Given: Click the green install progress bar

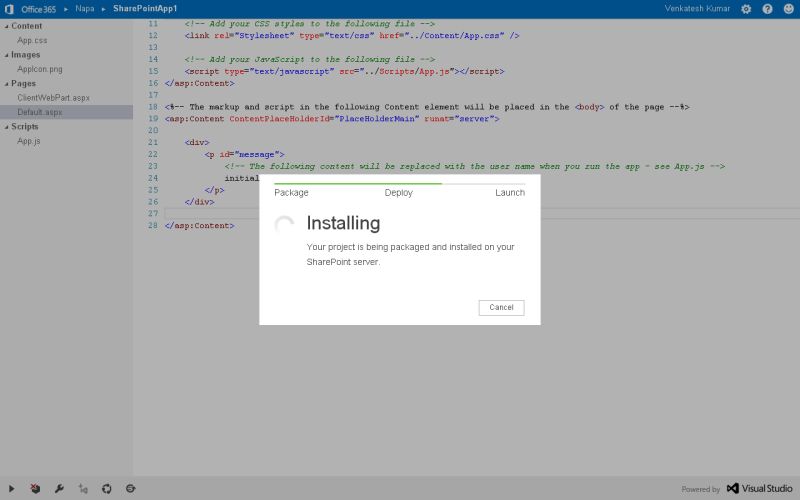Looking at the screenshot, I should 358,183.
